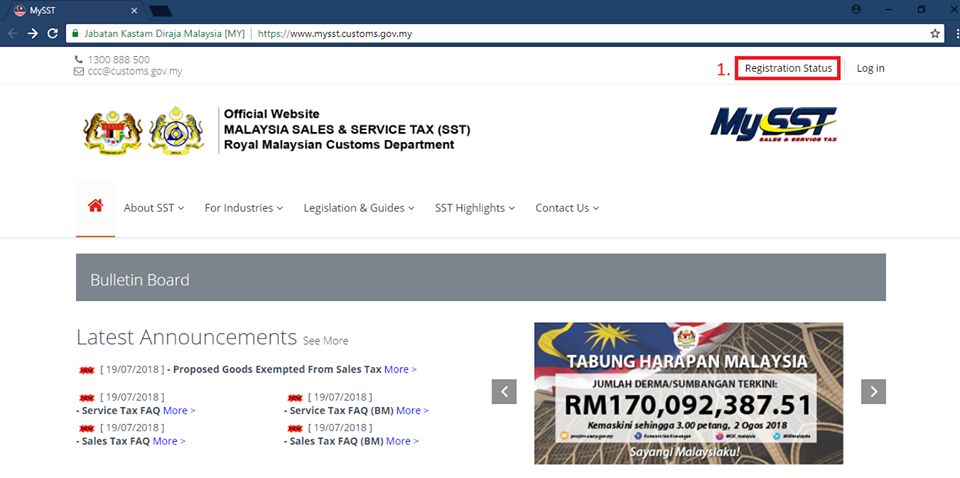Expand the Legislation & Guides menu
Screen dimensions: 960x478
[x=359, y=208]
